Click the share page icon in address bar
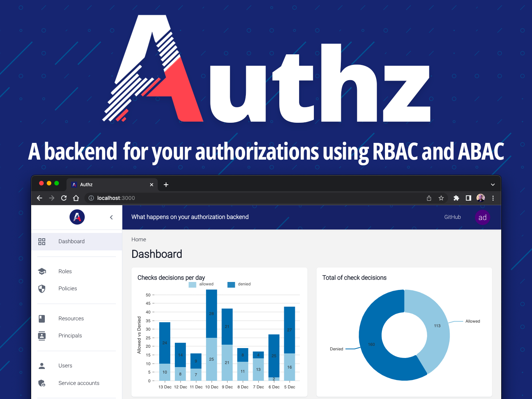Screen dimensions: 532x399 pos(429,198)
